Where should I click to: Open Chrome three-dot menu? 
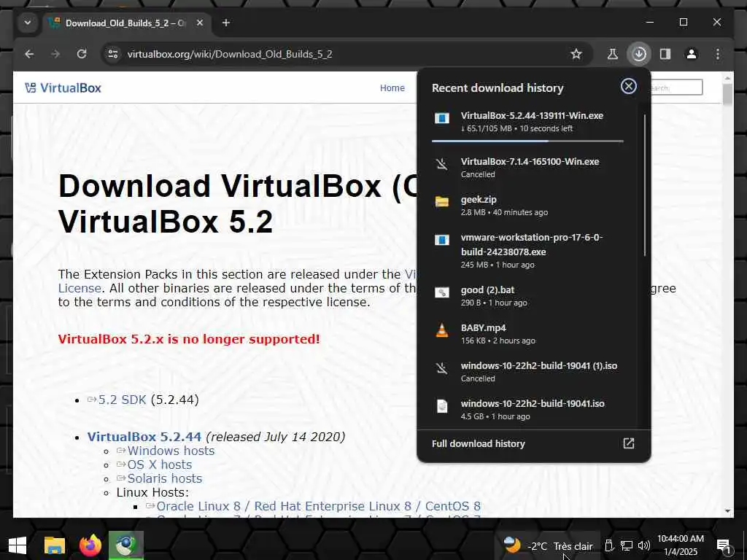coord(718,54)
